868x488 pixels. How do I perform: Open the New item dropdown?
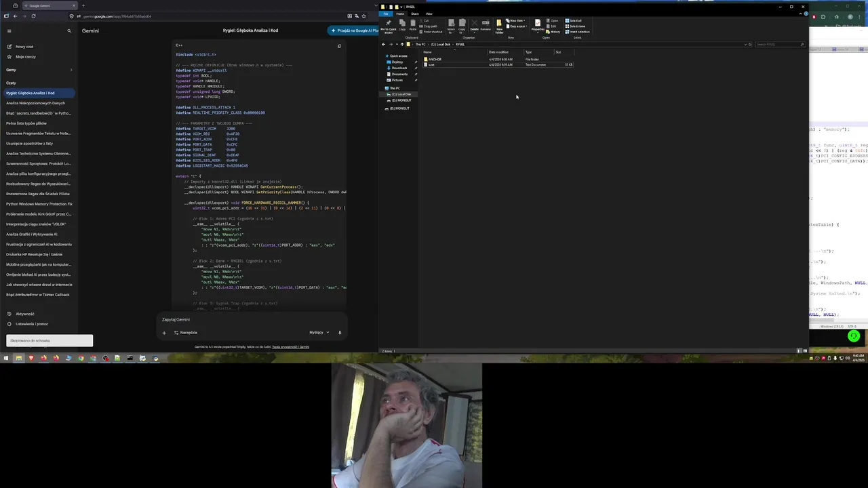(x=515, y=20)
